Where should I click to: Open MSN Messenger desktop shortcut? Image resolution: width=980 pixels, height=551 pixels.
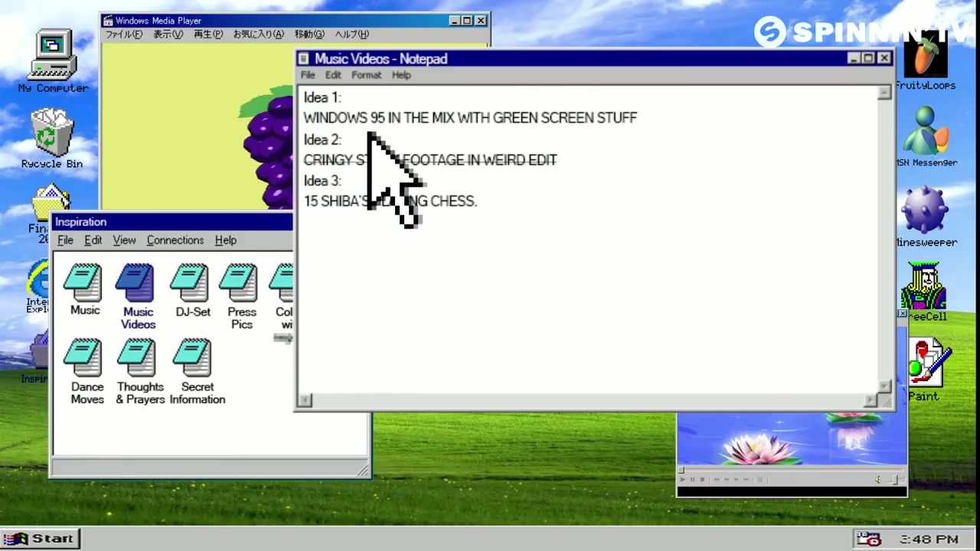pyautogui.click(x=926, y=135)
